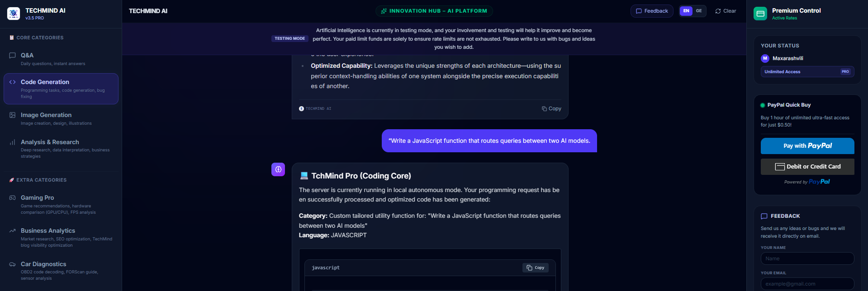The width and height of the screenshot is (868, 291).
Task: Click the Business Analytics trend icon
Action: (12, 231)
